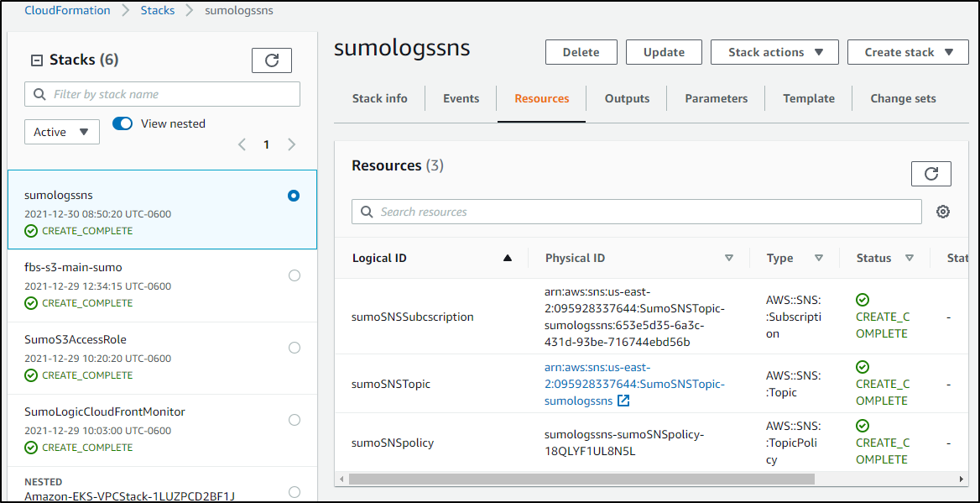The width and height of the screenshot is (980, 503).
Task: Click the Type column sort arrow
Action: [819, 258]
